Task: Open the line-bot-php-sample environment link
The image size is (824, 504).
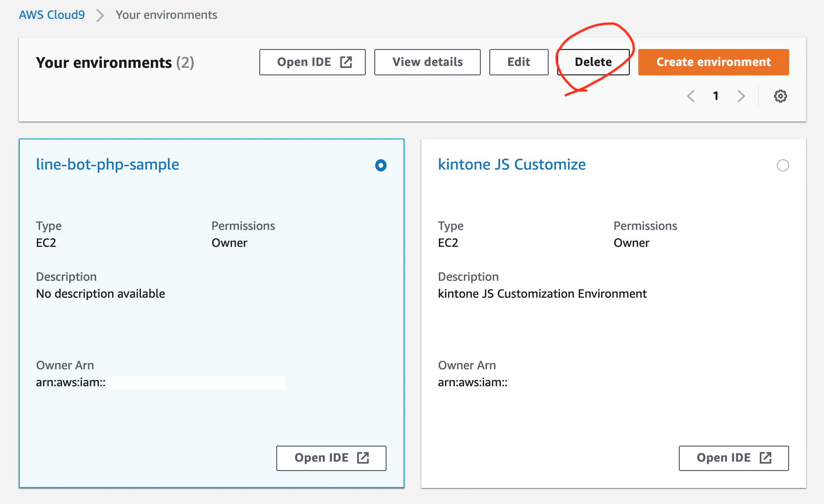Action: coord(107,164)
